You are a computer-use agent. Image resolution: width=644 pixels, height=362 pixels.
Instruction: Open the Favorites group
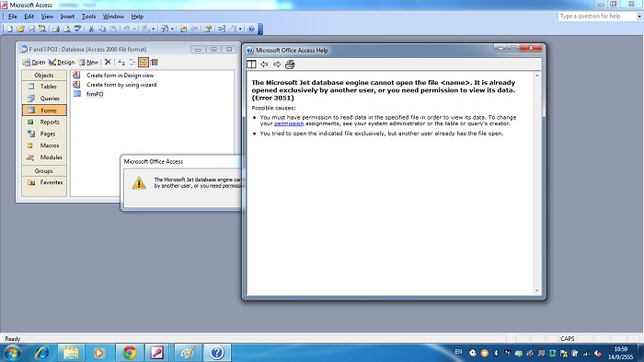tap(44, 182)
